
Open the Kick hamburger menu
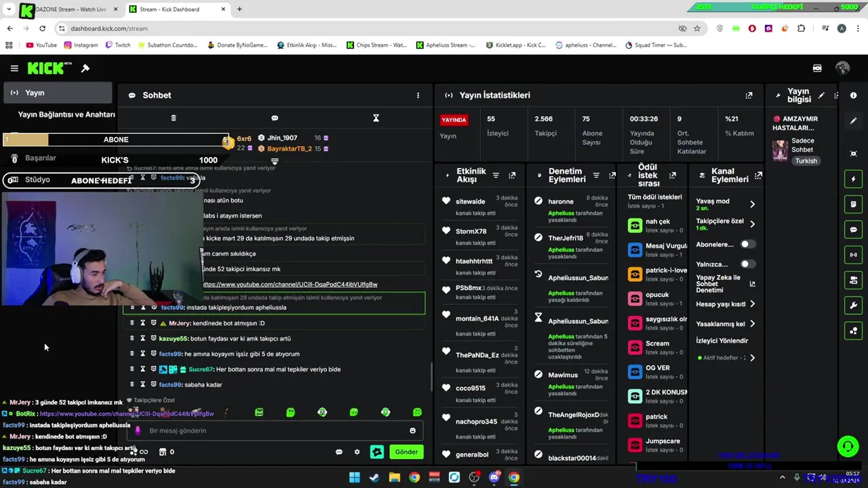14,68
